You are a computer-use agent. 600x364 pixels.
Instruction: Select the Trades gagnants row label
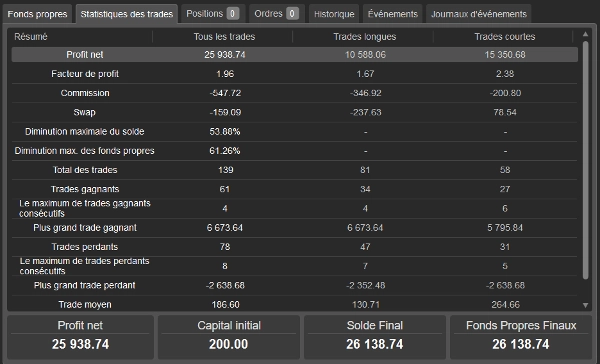pyautogui.click(x=85, y=189)
